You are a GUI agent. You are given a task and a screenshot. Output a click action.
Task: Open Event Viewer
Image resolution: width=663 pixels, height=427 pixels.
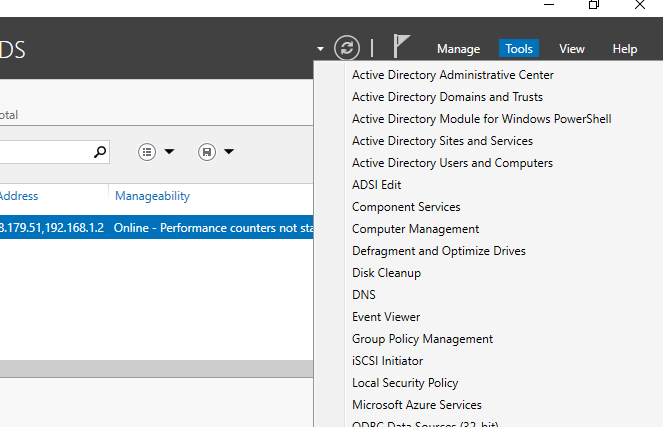point(386,317)
